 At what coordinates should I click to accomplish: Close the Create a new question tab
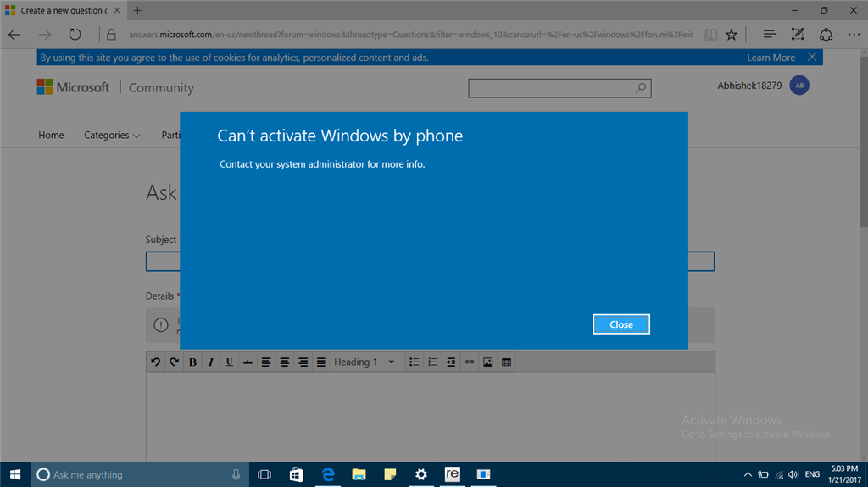point(117,10)
